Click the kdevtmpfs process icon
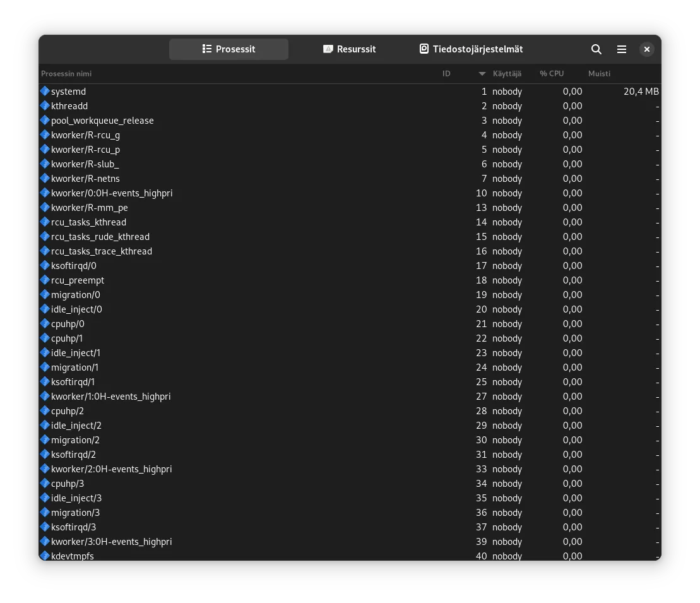 pyautogui.click(x=45, y=556)
